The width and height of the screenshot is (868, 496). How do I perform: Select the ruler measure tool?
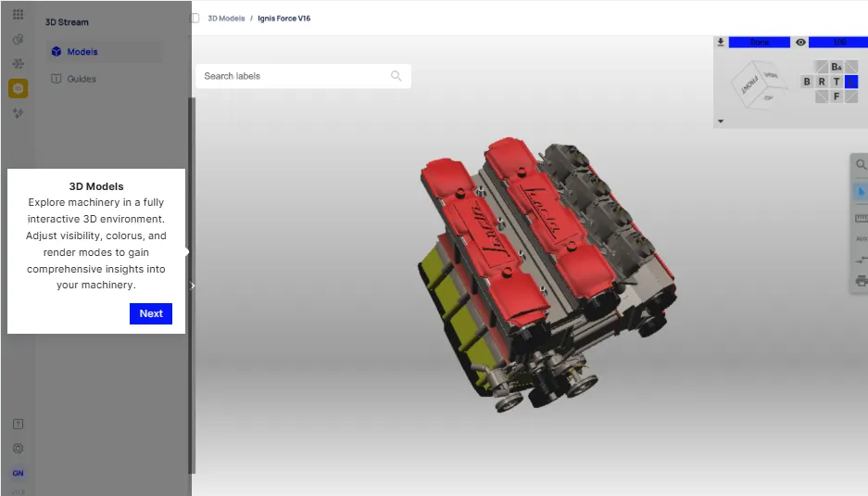pyautogui.click(x=862, y=219)
